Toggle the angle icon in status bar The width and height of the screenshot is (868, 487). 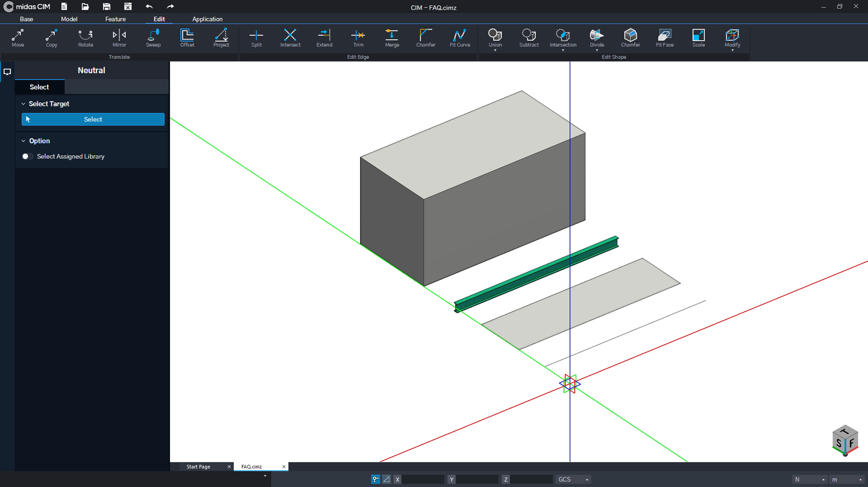coord(386,479)
